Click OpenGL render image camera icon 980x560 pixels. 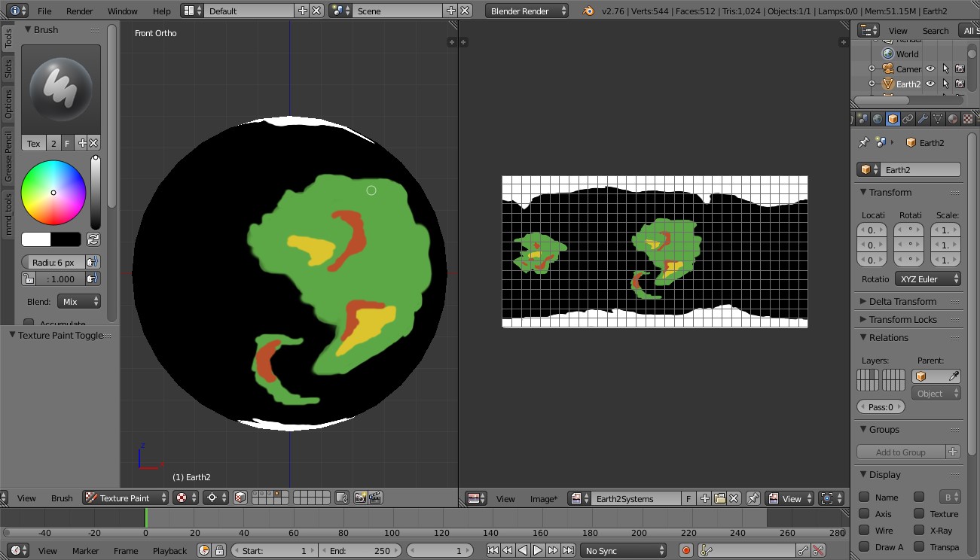pos(360,498)
